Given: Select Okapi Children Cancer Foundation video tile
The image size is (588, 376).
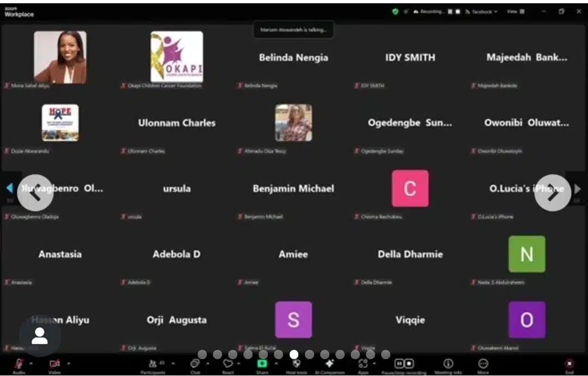Looking at the screenshot, I should [x=176, y=57].
